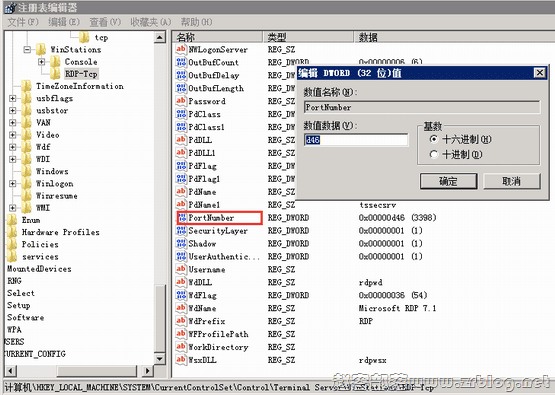Expand the Video tree node
The image size is (555, 395).
coord(13,135)
